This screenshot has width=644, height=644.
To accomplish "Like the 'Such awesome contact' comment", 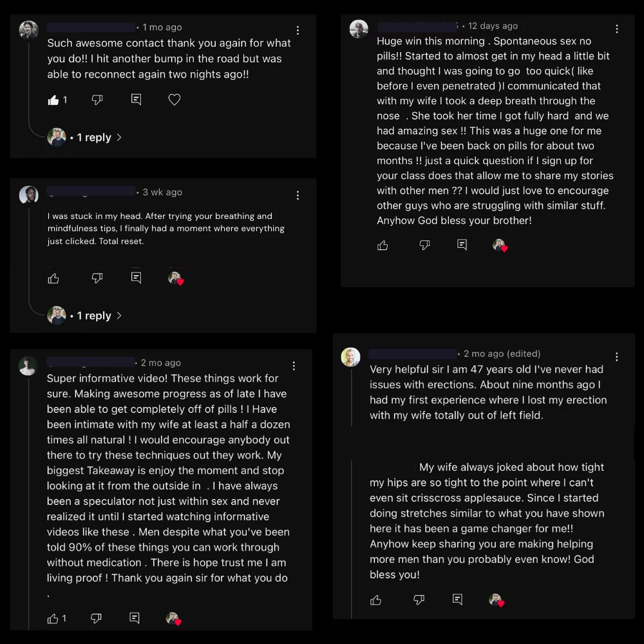I will (54, 99).
